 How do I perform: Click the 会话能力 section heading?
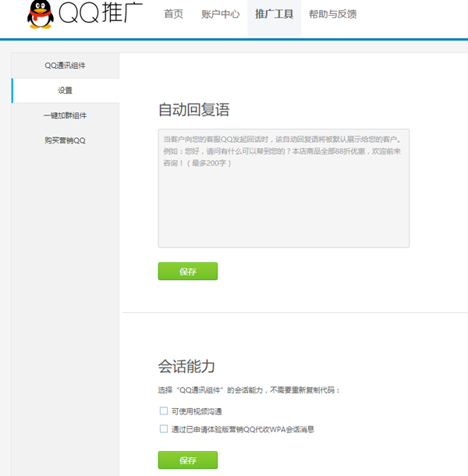click(x=186, y=366)
